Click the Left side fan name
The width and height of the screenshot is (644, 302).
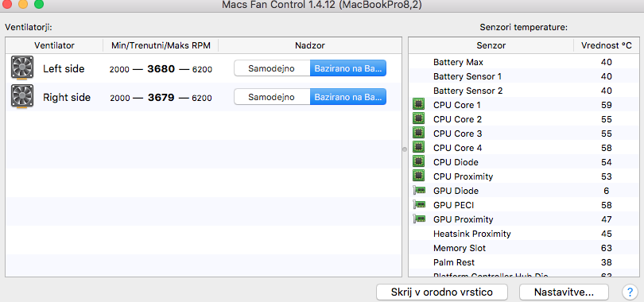pyautogui.click(x=64, y=68)
